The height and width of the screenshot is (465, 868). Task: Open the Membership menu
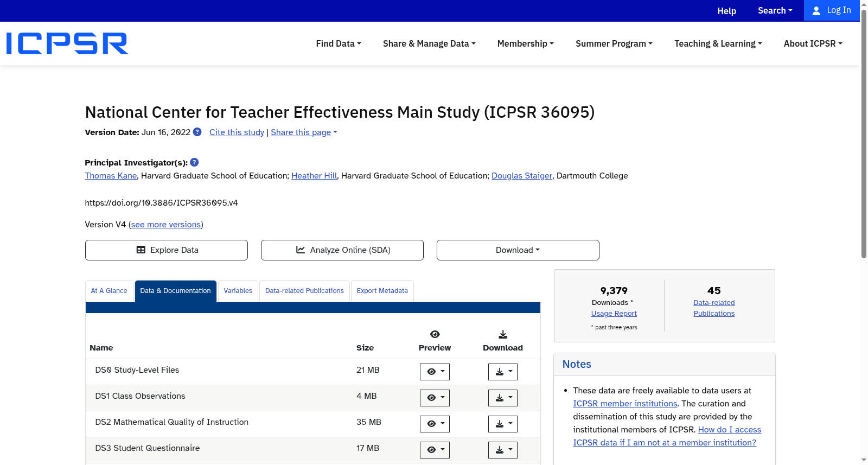pos(526,43)
